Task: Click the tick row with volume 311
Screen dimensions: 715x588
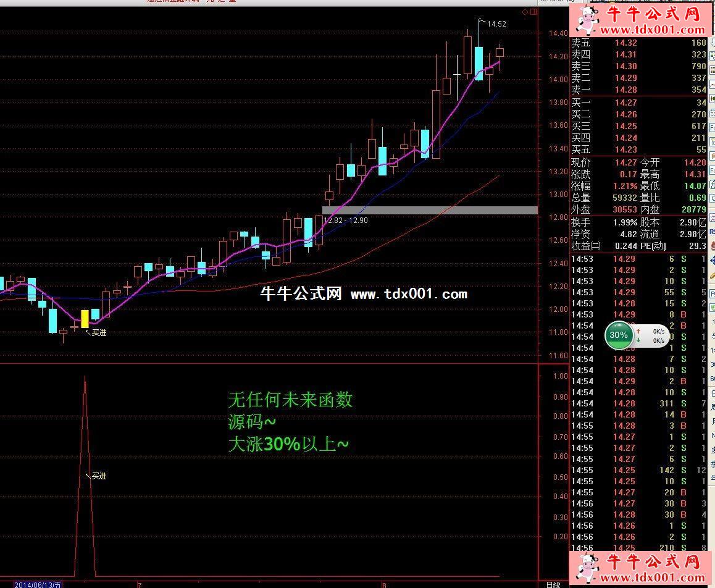Action: (638, 403)
